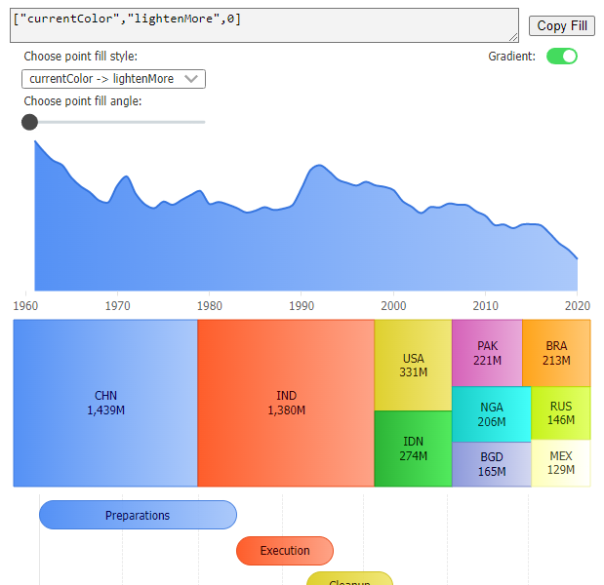This screenshot has height=585, width=604.
Task: Click the IDN green treemap block
Action: tap(413, 448)
